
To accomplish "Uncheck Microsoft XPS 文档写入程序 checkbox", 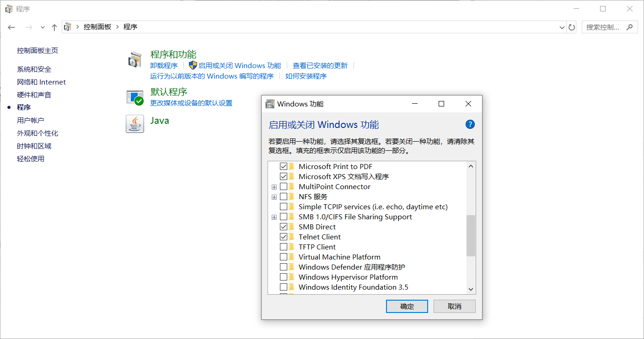I will pyautogui.click(x=284, y=176).
